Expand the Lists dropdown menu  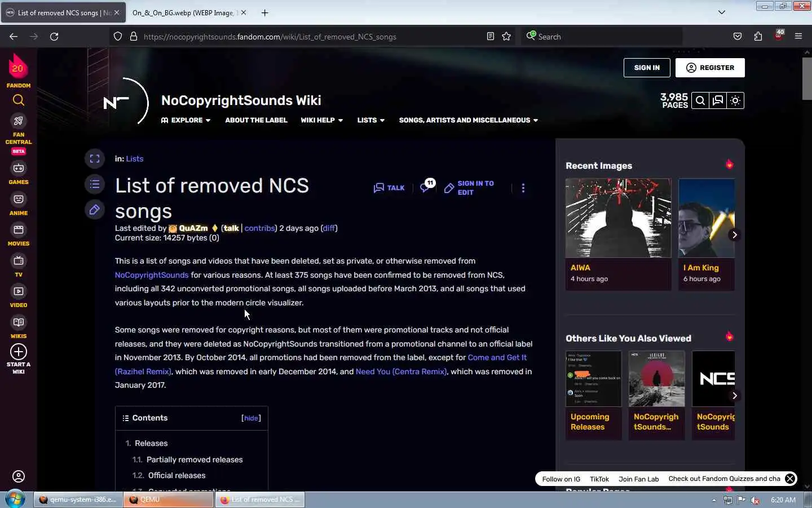[371, 120]
